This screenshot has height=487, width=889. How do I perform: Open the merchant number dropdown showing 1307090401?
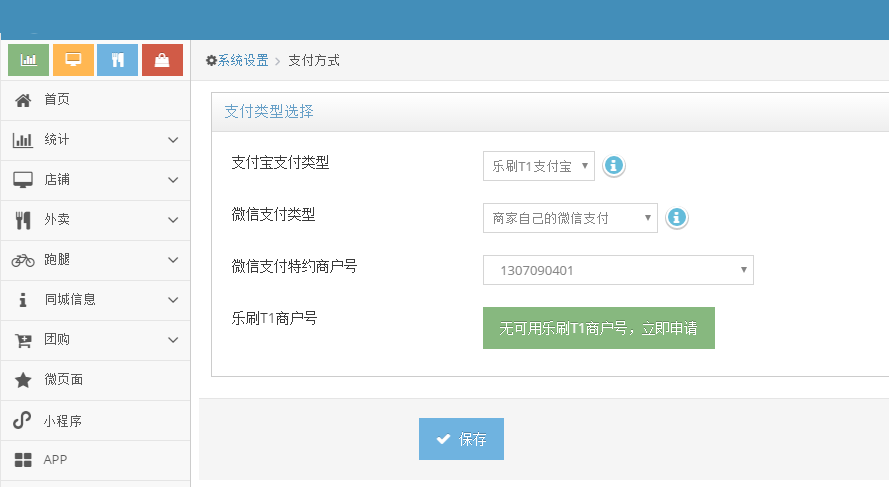(x=618, y=270)
